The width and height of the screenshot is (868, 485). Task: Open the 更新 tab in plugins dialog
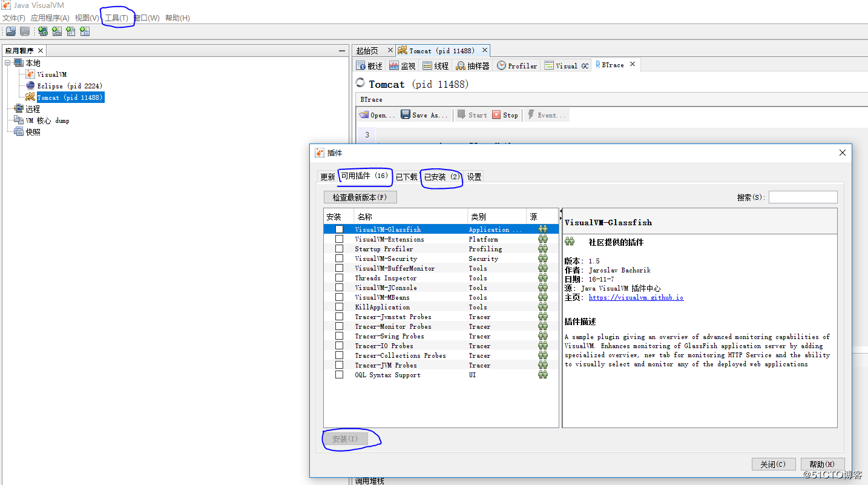(x=327, y=177)
